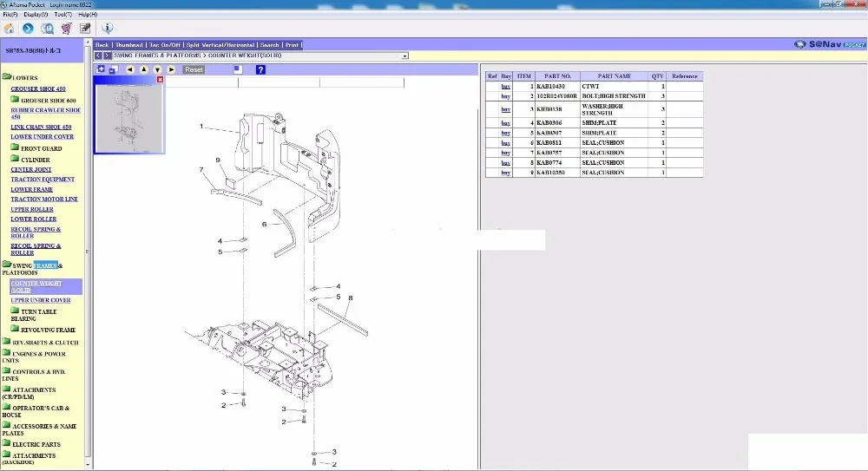Toggle Split Vertical/Horizontal layout
The height and width of the screenshot is (471, 868).
coord(220,45)
